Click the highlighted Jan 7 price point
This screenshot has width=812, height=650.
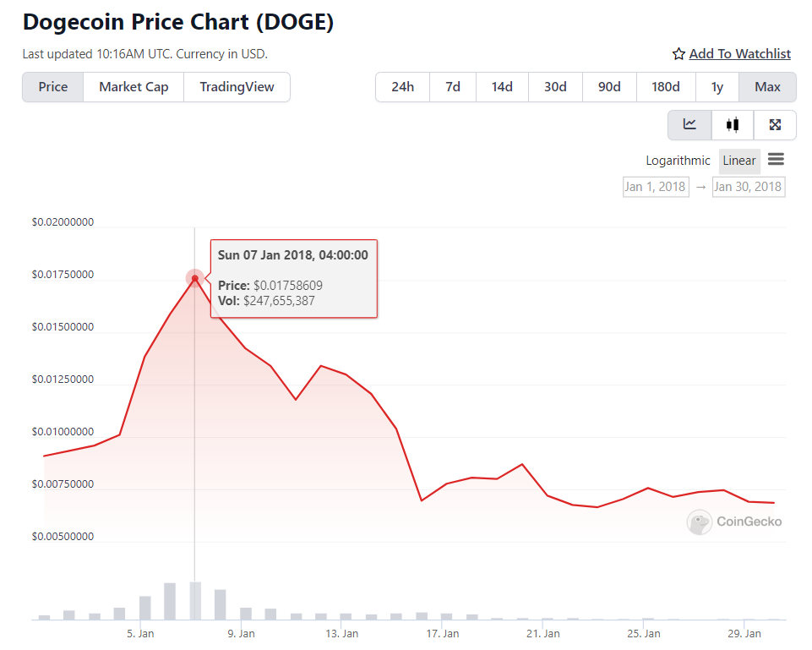click(x=195, y=278)
